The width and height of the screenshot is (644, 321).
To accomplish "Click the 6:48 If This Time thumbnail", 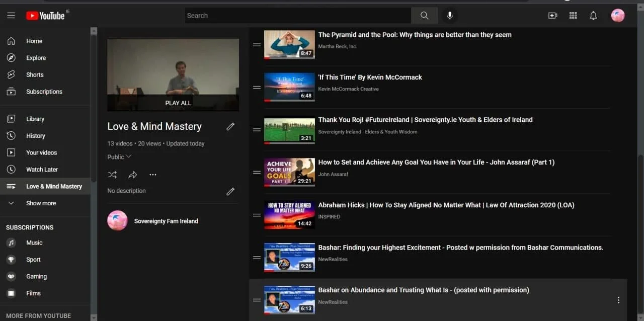I will 289,87.
